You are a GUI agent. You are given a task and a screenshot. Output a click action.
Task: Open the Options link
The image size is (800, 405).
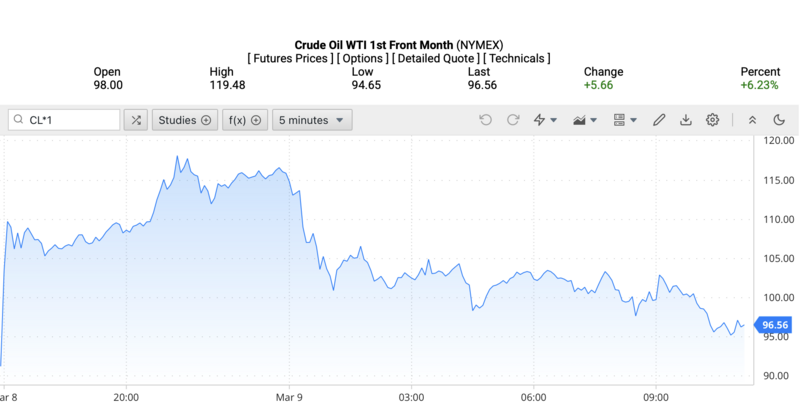point(363,59)
